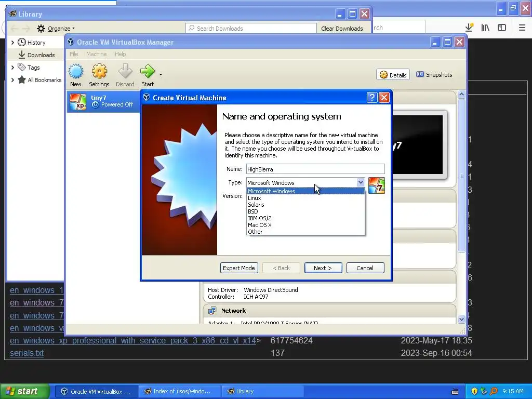This screenshot has height=399, width=532.
Task: Open the File menu in VirtualBox Manager
Action: coord(74,54)
